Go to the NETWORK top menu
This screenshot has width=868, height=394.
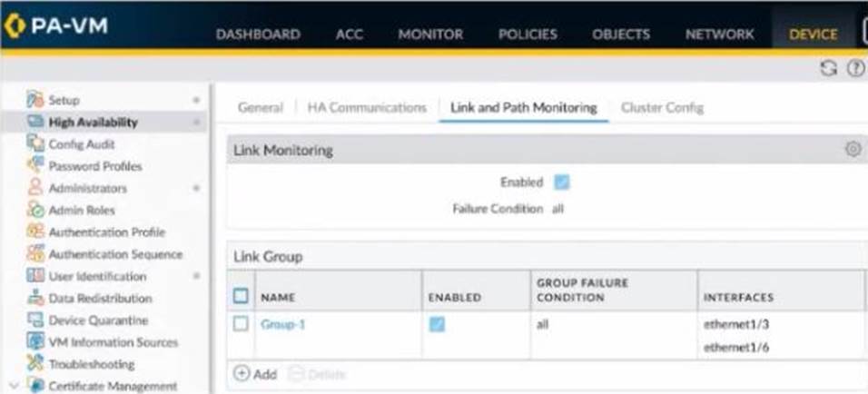(x=719, y=34)
